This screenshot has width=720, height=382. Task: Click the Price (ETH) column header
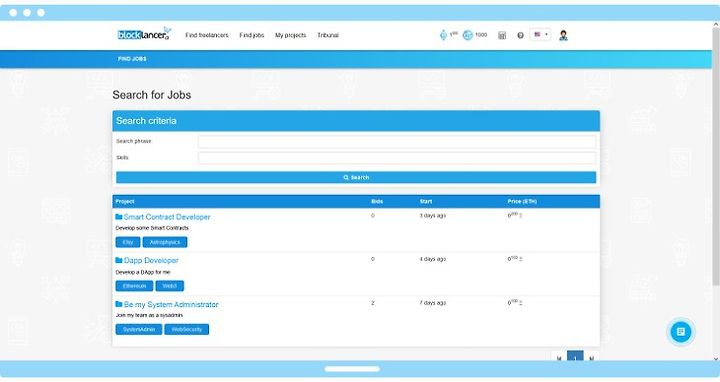522,202
